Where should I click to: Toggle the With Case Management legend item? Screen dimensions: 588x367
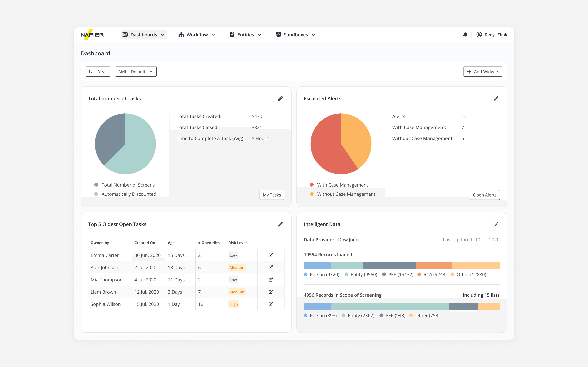[342, 185]
